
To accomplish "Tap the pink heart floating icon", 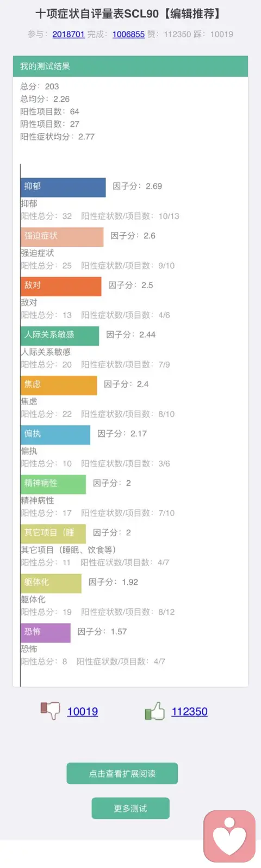I will pyautogui.click(x=229, y=837).
